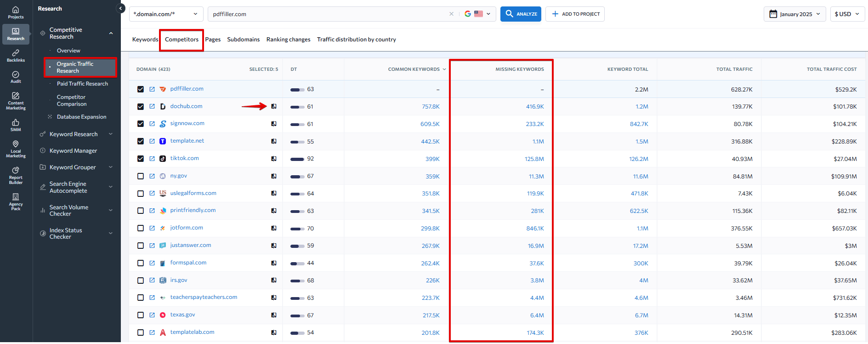
Task: Switch to the Subdomains tab
Action: pos(244,40)
